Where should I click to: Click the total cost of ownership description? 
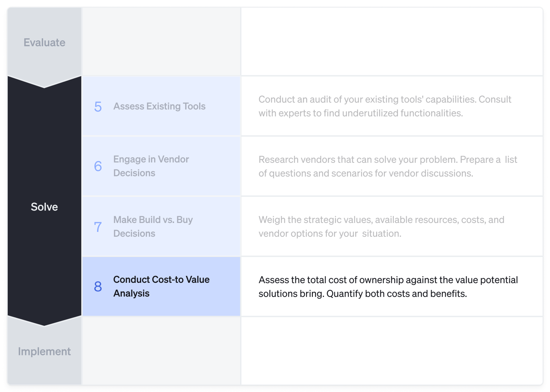click(x=388, y=287)
